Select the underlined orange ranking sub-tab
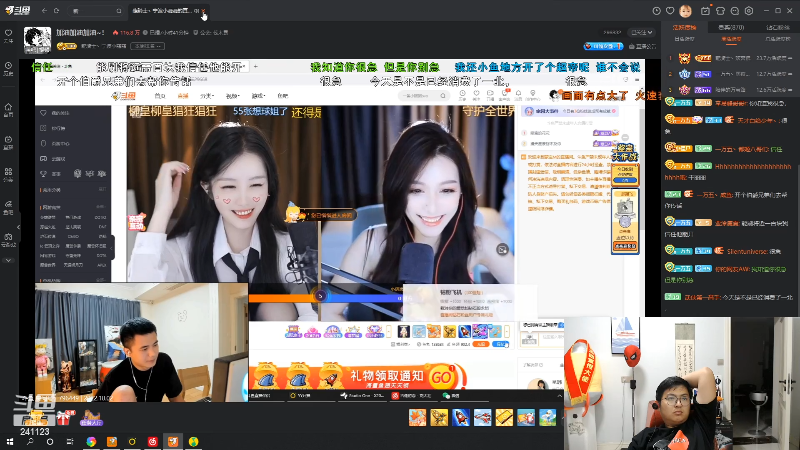 coord(731,39)
